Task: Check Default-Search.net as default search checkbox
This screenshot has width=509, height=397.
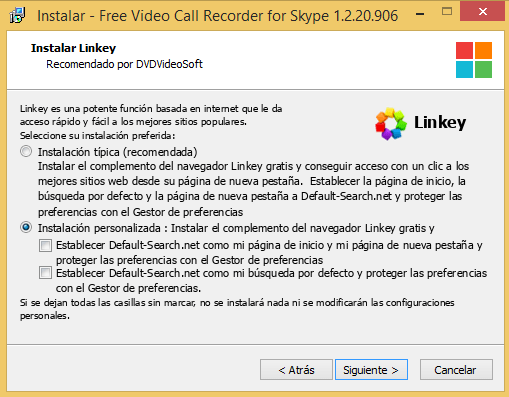Action: (x=45, y=273)
